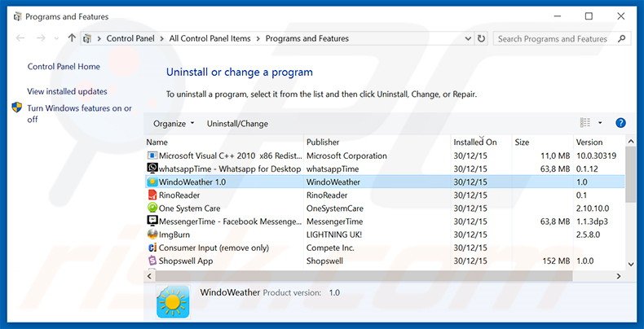
Task: Click the OneSystemCare publisher cell
Action: coord(335,208)
